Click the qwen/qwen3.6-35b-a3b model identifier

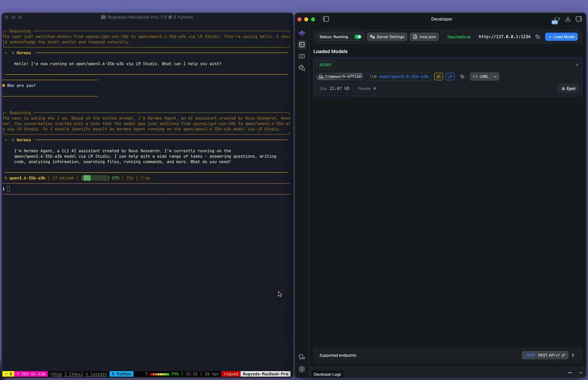404,77
